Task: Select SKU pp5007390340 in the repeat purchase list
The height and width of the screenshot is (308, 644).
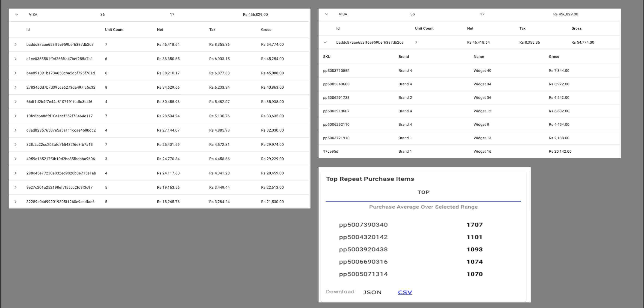Action: 363,224
